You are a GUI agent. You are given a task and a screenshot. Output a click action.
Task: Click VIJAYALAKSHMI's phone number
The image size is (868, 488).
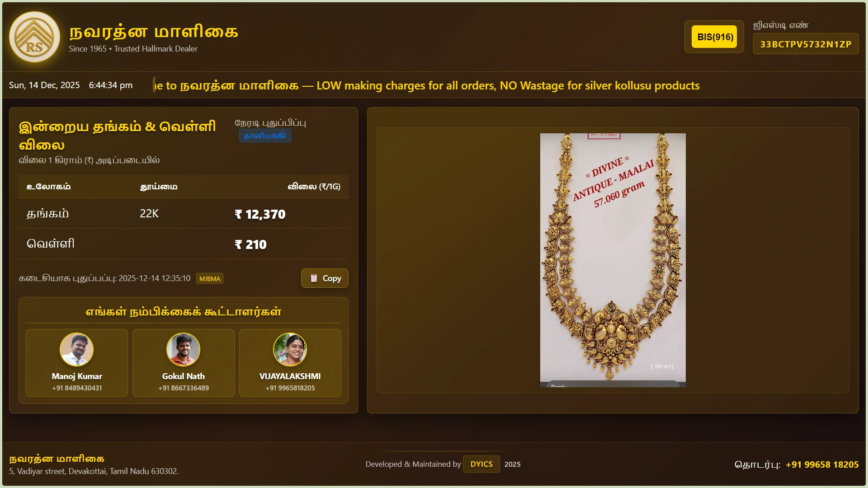click(290, 388)
